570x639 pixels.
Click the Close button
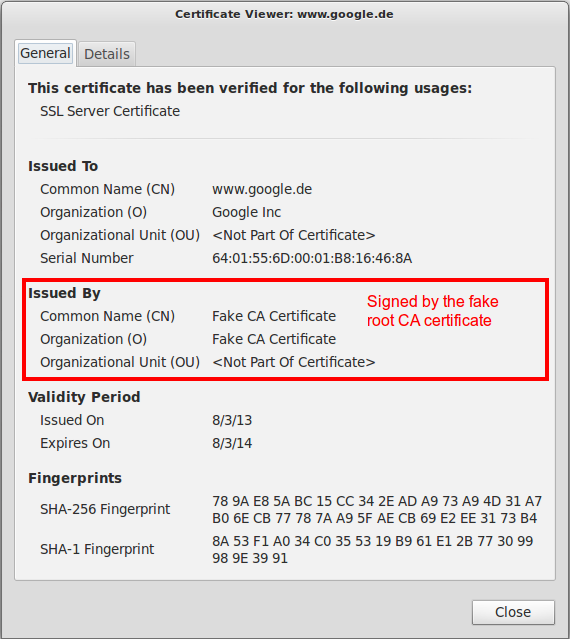(x=513, y=612)
